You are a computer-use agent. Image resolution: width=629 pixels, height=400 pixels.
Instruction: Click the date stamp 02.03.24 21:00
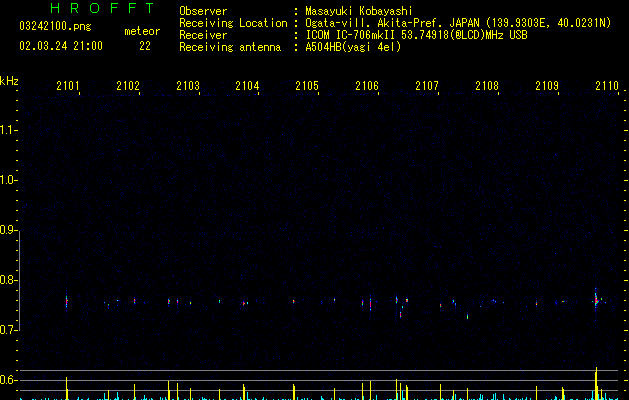tap(61, 46)
